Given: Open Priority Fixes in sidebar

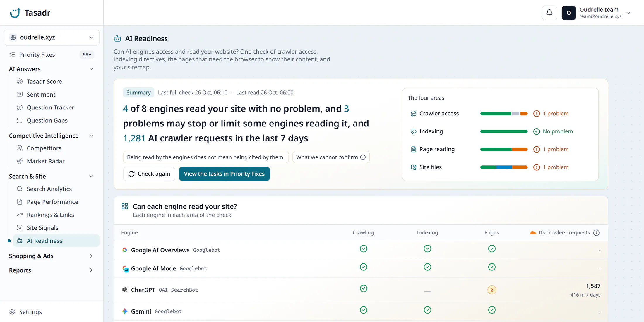Looking at the screenshot, I should [x=52, y=55].
